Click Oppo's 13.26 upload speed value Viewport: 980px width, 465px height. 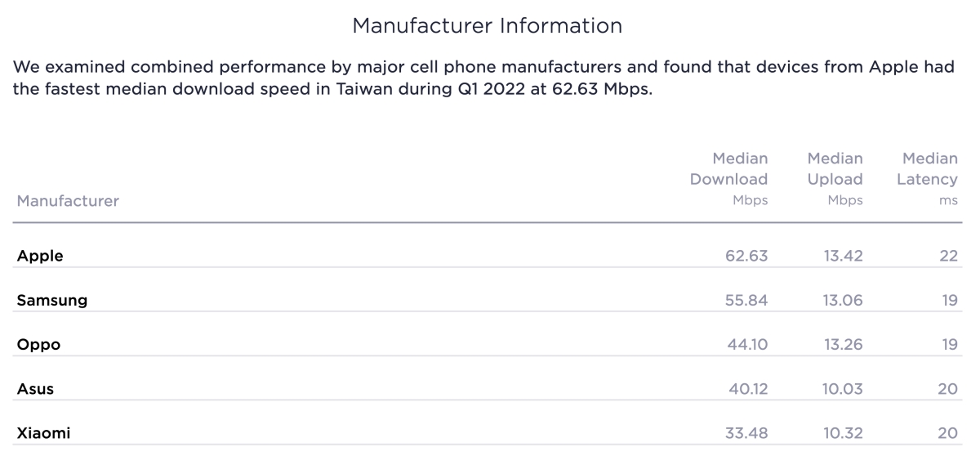[843, 344]
